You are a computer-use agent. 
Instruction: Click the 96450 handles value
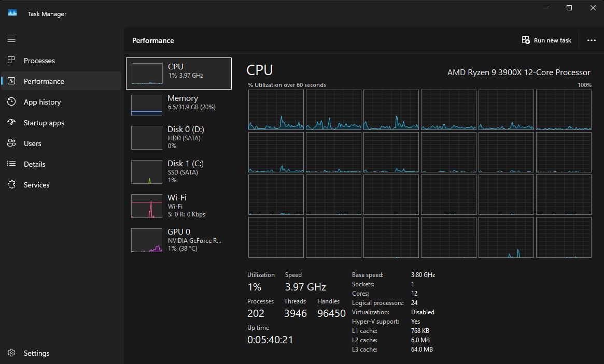click(331, 313)
